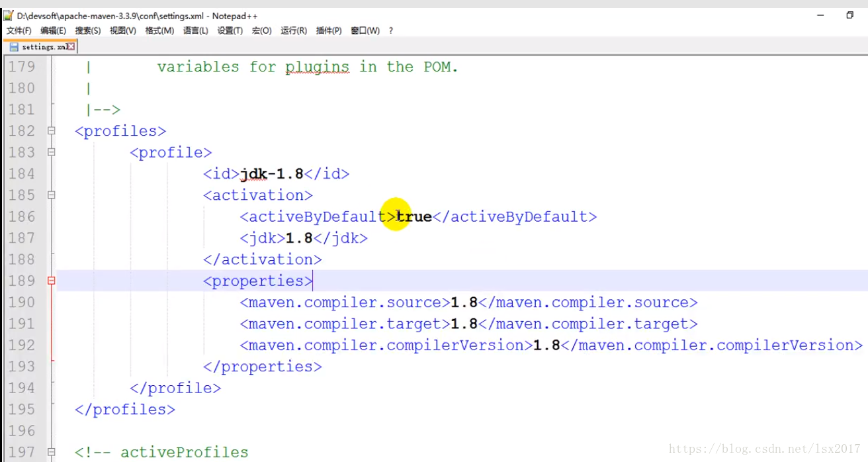Close the settings.xml tab with red X
868x462 pixels.
[x=71, y=47]
